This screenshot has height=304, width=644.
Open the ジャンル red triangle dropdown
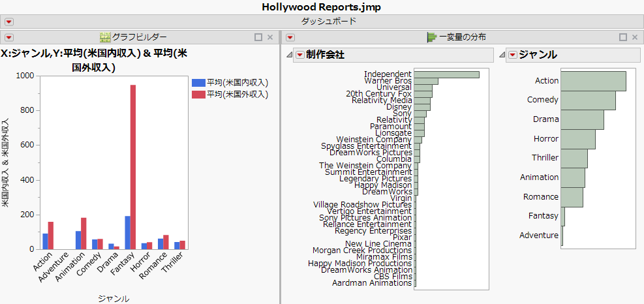(x=512, y=55)
